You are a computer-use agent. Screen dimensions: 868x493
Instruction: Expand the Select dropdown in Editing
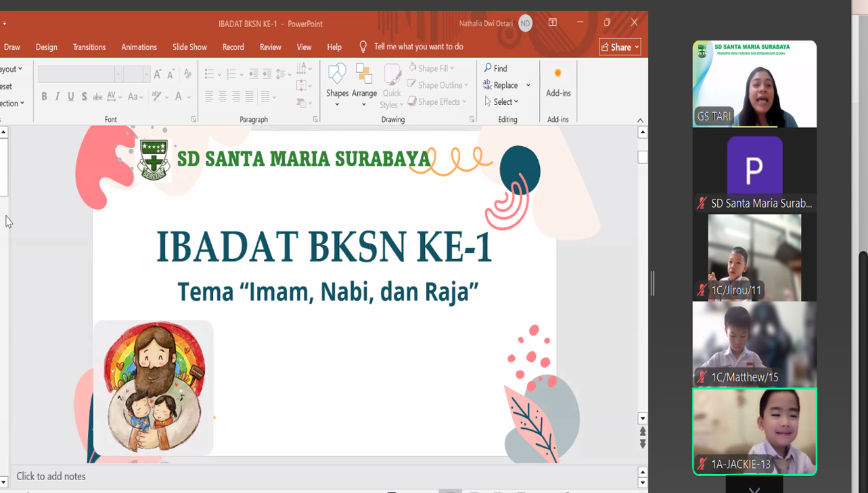[502, 102]
